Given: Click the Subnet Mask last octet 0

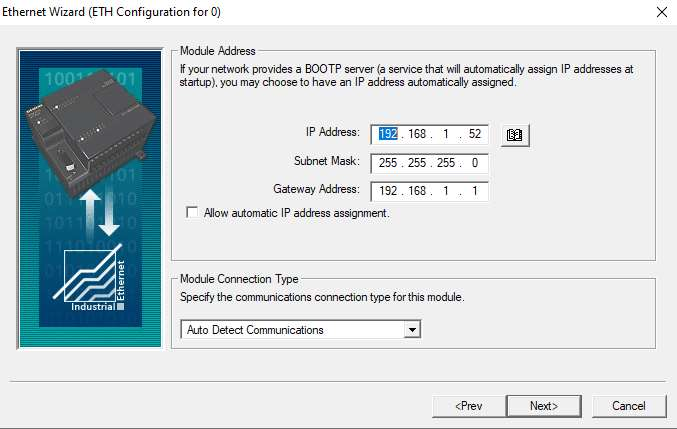Looking at the screenshot, I should (x=474, y=163).
